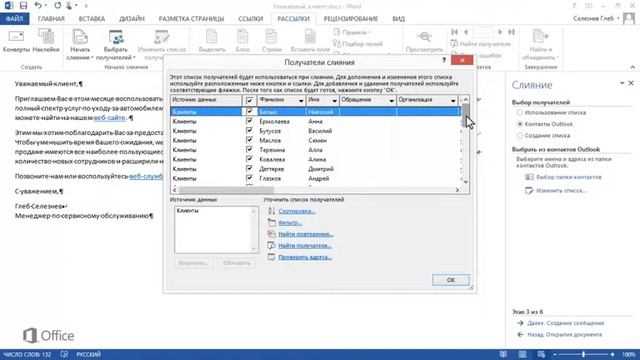Click Выбор папки контактов icon in Слияние pane

(x=529, y=177)
